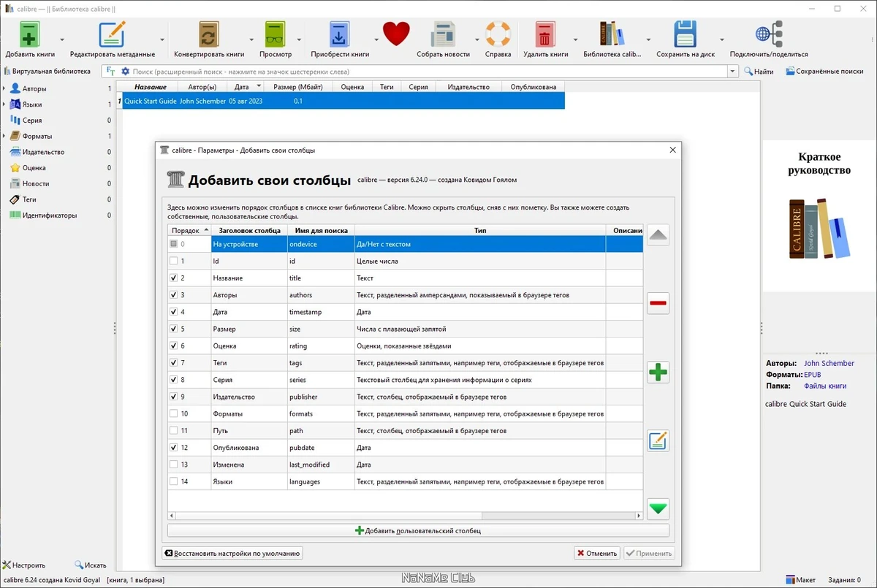Click Заголовок столбца header
The width and height of the screenshot is (877, 588).
(x=249, y=230)
